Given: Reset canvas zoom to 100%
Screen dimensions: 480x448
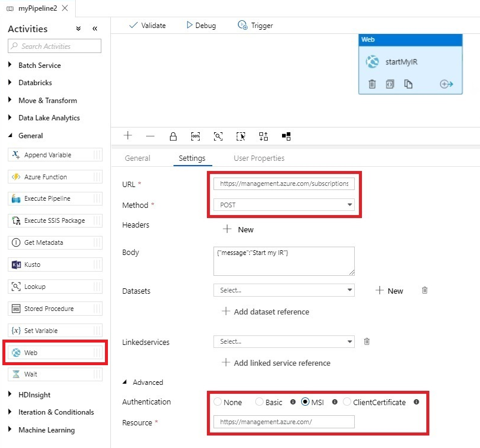Looking at the screenshot, I should pos(196,136).
